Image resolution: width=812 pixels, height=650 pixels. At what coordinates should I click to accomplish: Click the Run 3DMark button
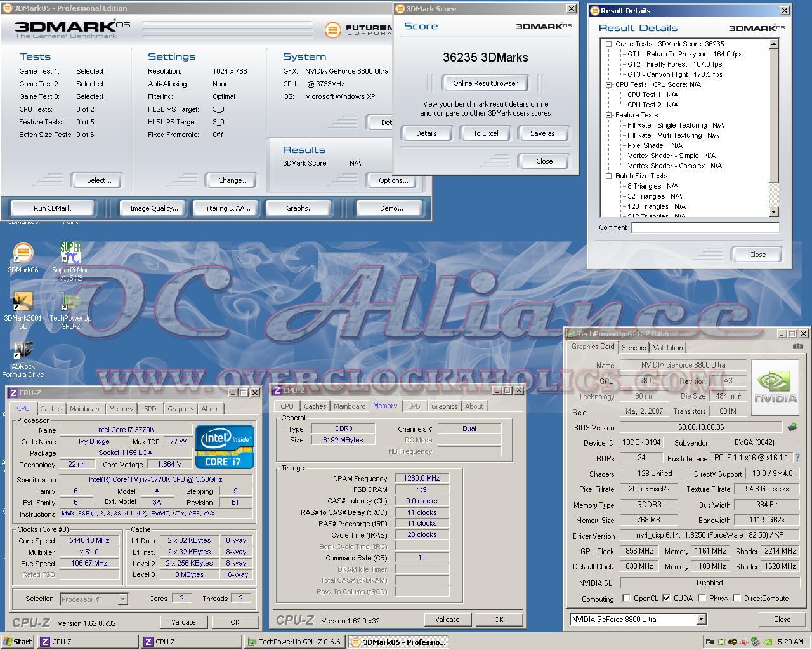click(52, 208)
